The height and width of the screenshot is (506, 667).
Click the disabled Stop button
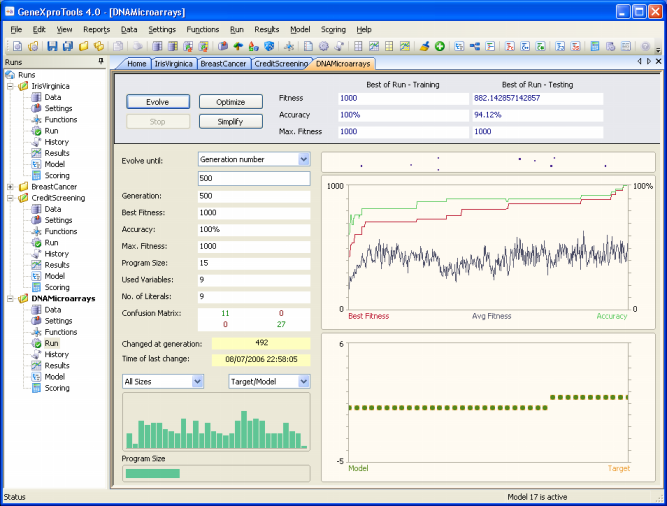tap(158, 122)
